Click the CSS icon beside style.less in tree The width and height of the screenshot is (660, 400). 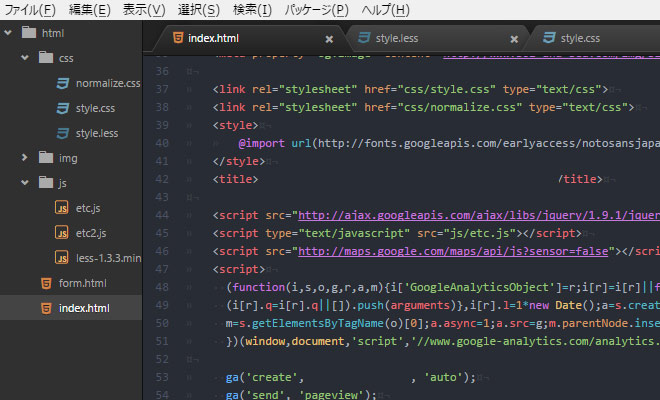[x=63, y=133]
